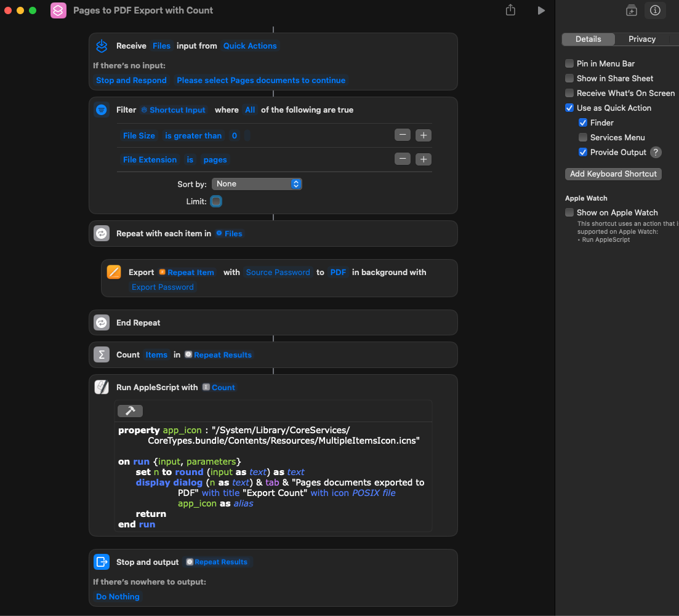
Task: Click Add Keyboard Shortcut button
Action: tap(613, 174)
